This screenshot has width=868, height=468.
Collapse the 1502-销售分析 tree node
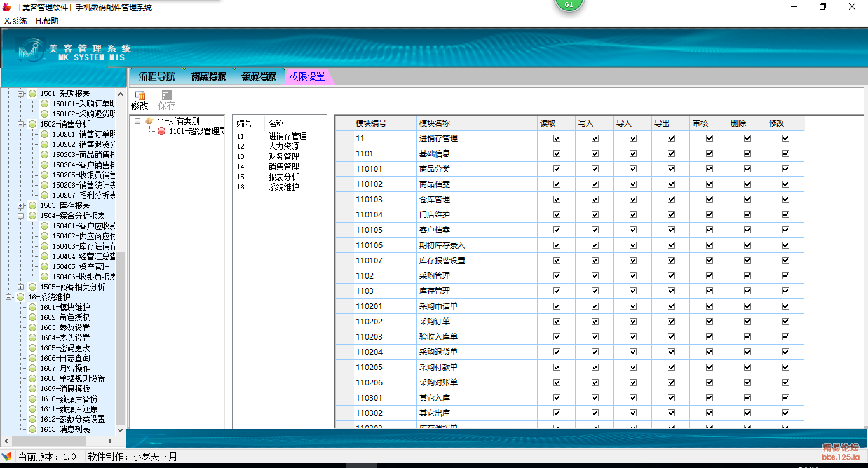[x=21, y=124]
